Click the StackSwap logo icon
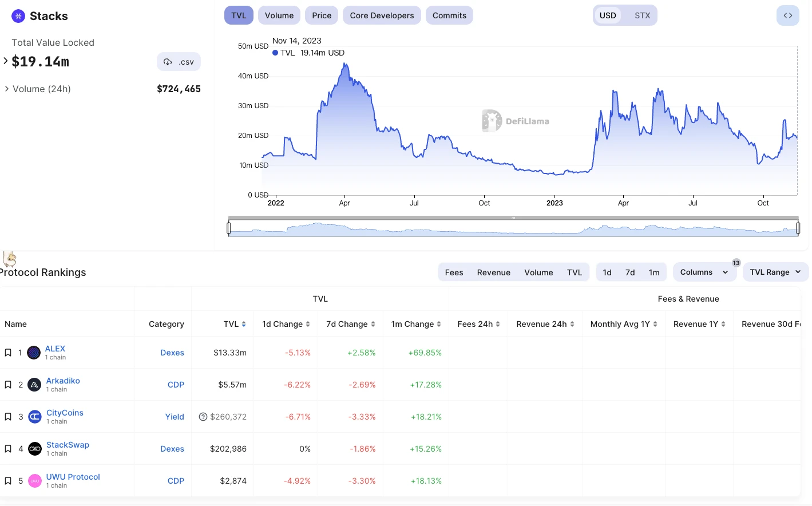The width and height of the screenshot is (812, 506). pyautogui.click(x=35, y=449)
